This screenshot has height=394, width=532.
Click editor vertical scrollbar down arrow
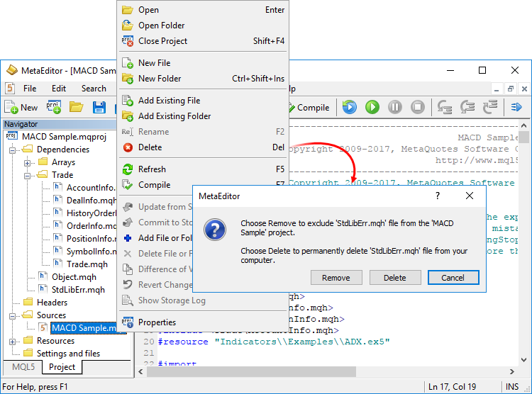(524, 360)
